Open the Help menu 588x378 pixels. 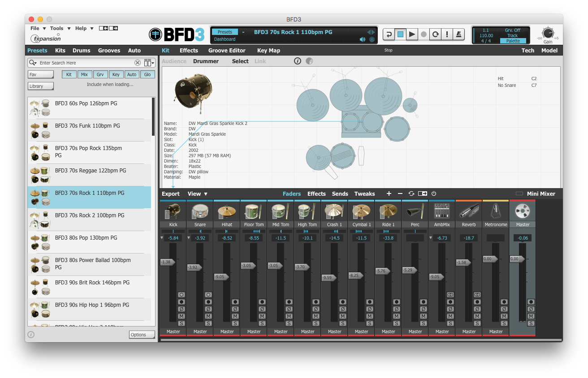click(84, 28)
